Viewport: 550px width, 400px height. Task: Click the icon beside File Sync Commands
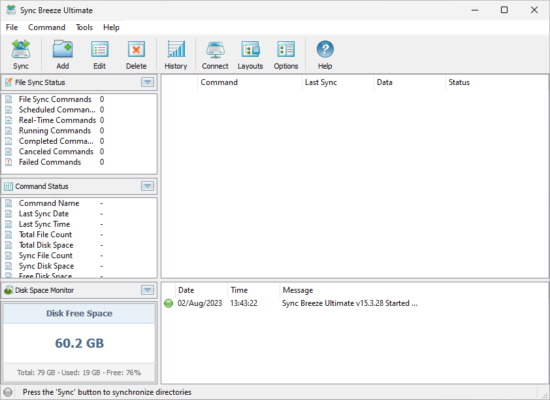tap(9, 99)
